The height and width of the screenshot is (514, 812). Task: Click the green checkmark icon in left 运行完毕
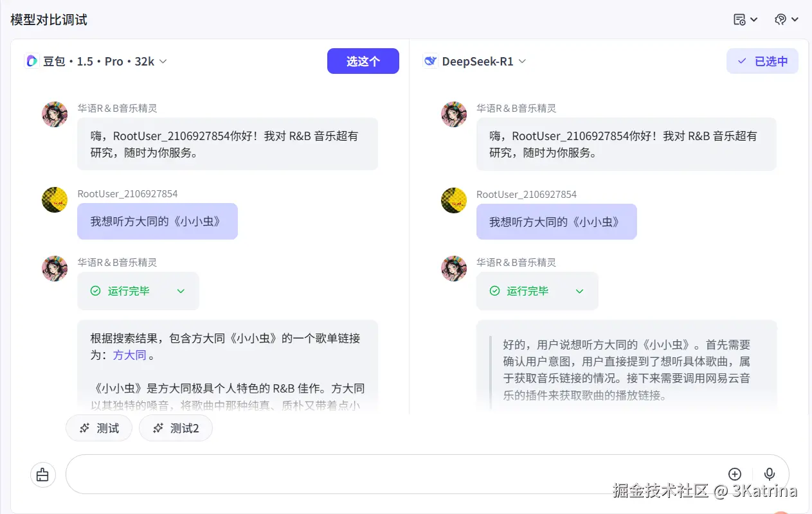pyautogui.click(x=95, y=291)
